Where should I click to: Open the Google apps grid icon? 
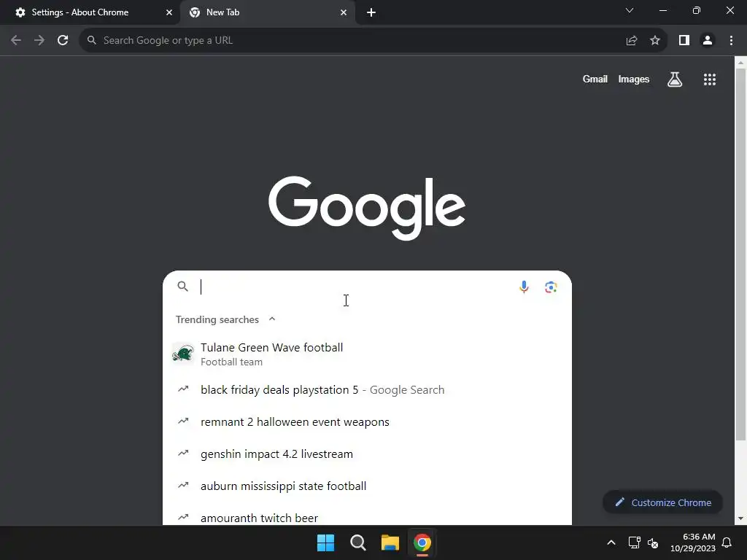click(710, 79)
